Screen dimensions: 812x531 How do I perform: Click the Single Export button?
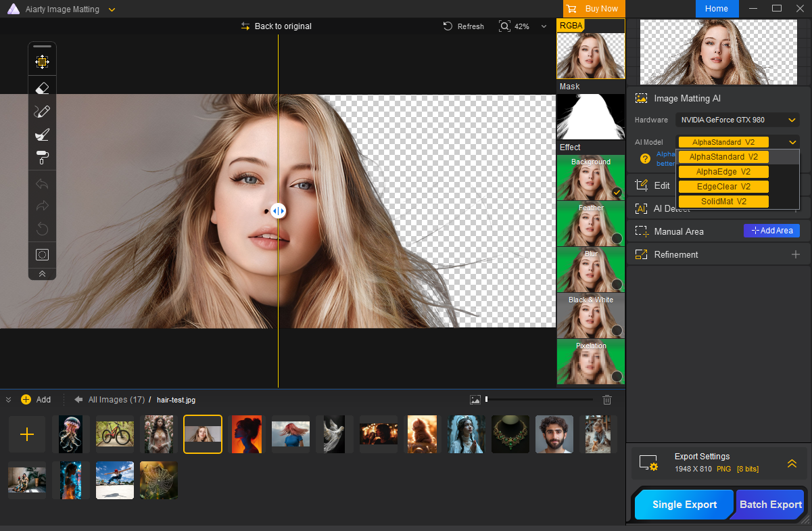click(684, 505)
